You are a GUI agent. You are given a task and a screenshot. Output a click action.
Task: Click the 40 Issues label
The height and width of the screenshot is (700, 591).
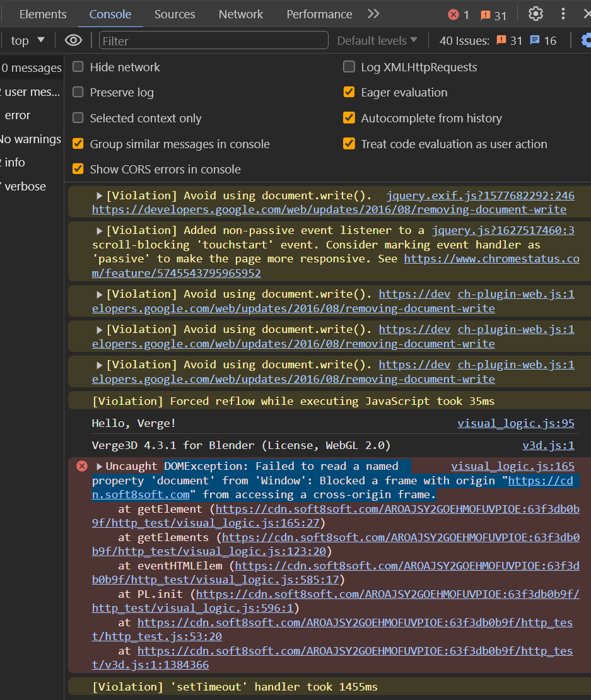point(464,40)
